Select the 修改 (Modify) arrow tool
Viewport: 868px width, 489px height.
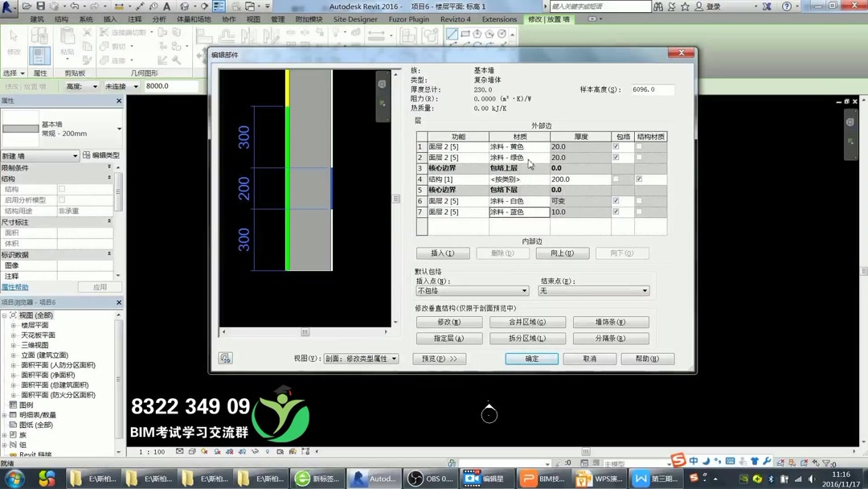[x=13, y=37]
